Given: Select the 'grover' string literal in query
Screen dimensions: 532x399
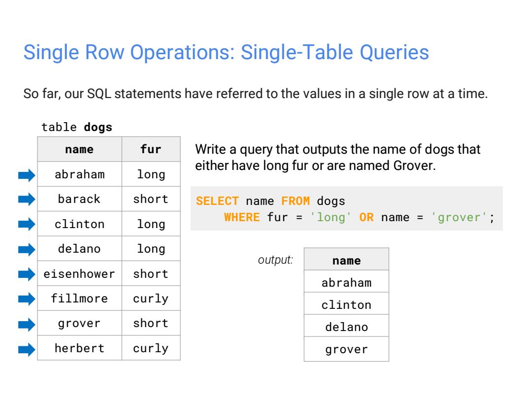Looking at the screenshot, I should coord(459,217).
